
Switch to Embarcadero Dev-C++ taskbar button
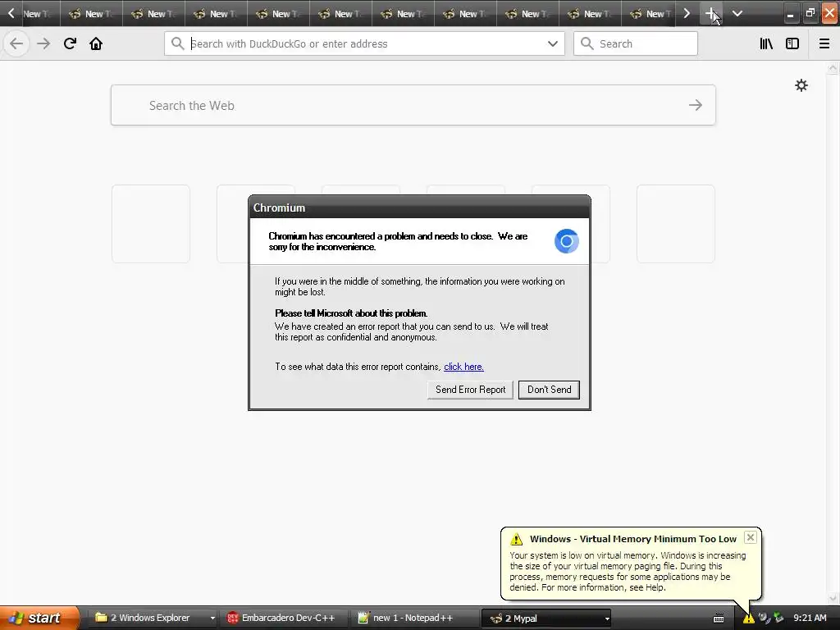[283, 618]
